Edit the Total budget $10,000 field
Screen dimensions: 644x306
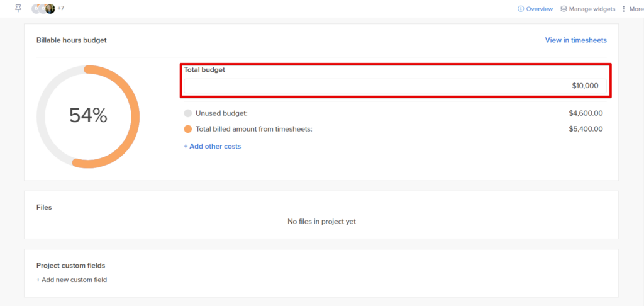click(395, 86)
